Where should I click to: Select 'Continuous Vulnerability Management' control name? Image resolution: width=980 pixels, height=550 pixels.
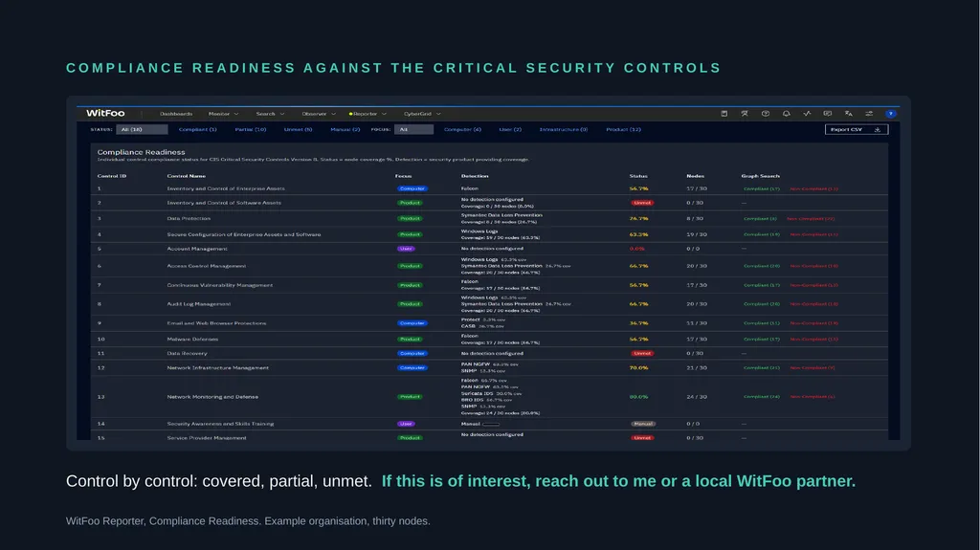(219, 285)
